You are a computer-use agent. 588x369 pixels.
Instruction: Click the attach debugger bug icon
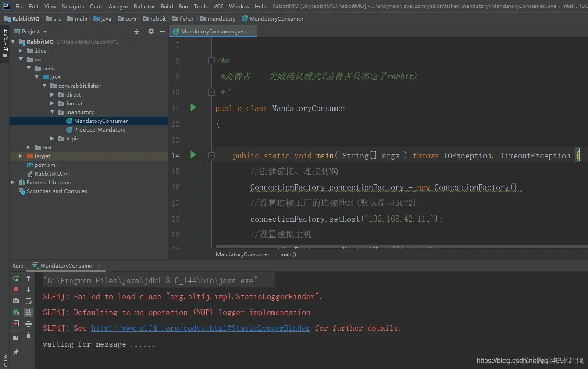(16, 312)
